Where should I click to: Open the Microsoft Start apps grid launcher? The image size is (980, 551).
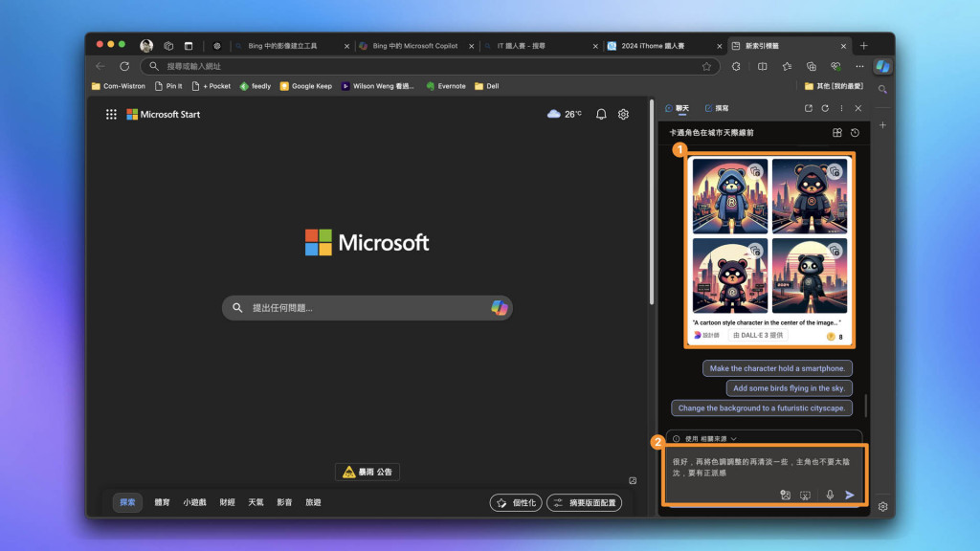(x=111, y=115)
